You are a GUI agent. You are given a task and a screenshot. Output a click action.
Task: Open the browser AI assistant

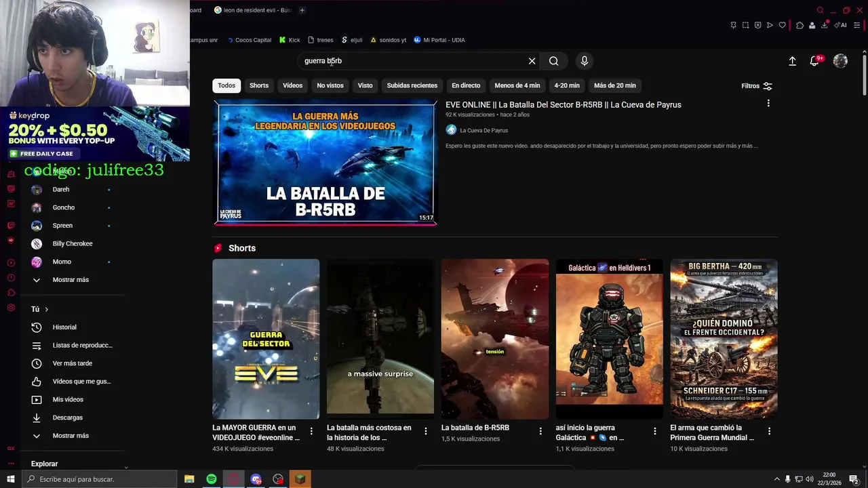(842, 25)
